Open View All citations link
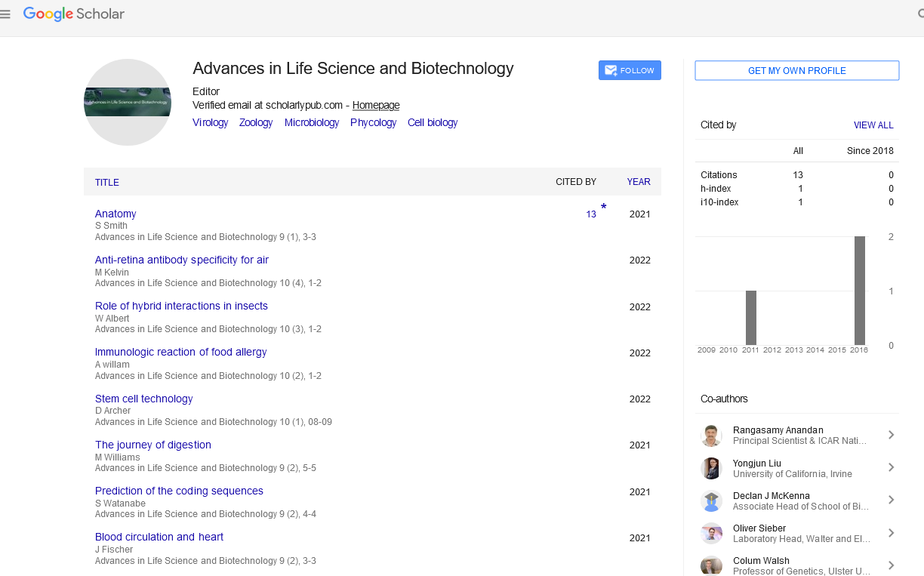 (x=873, y=125)
